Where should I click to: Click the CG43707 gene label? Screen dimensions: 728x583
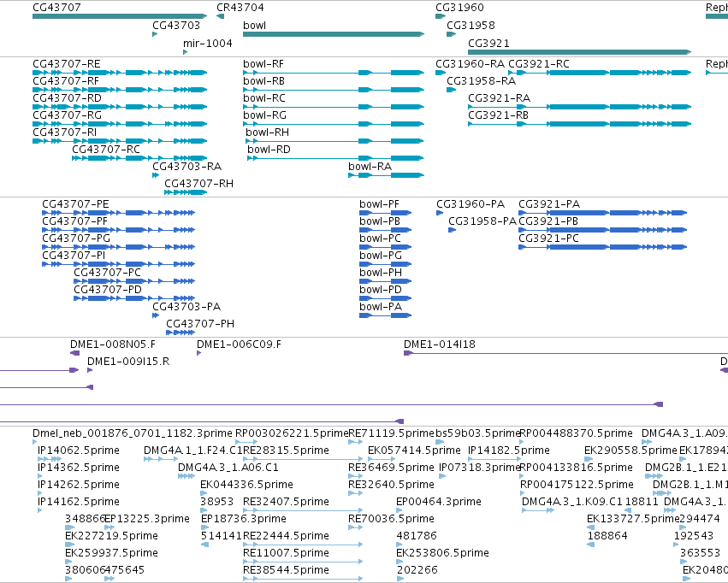click(56, 8)
